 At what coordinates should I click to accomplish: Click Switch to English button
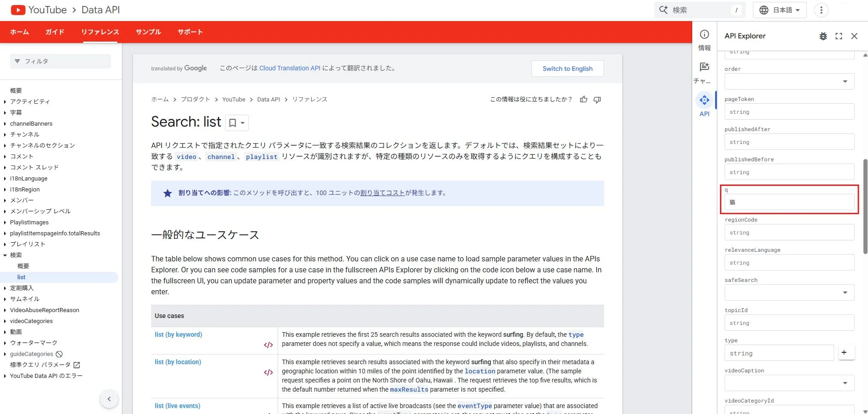tap(568, 69)
